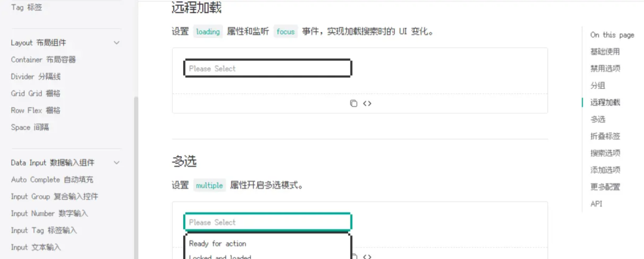Click the On this page label

click(x=612, y=35)
